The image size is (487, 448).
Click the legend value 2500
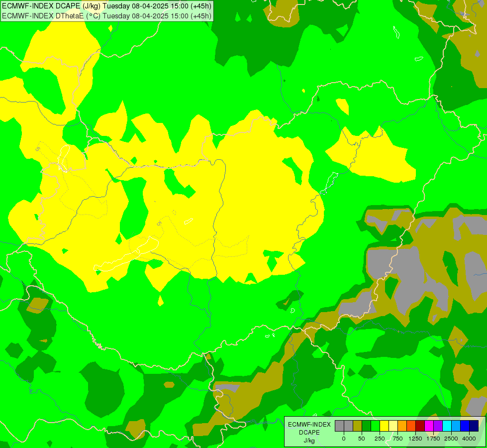click(451, 439)
